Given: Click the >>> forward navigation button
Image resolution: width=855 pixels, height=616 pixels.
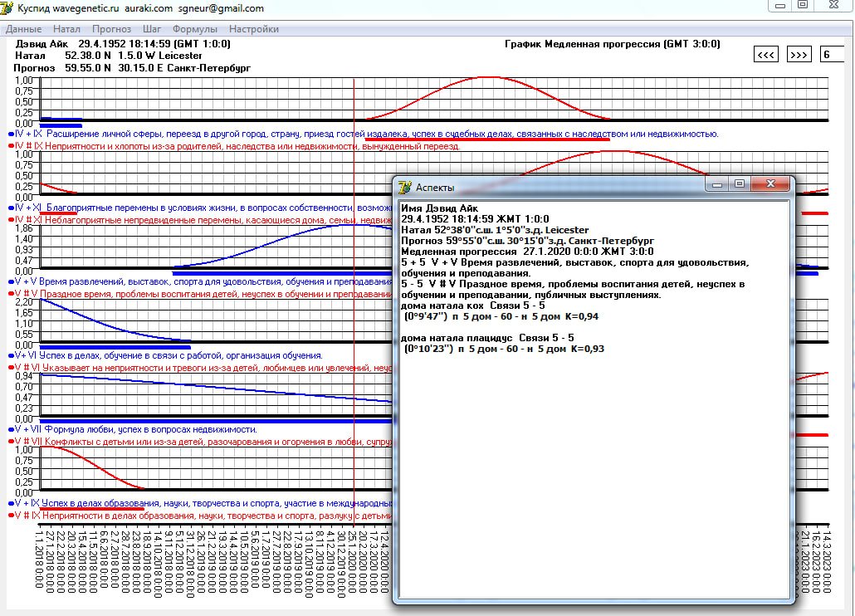Looking at the screenshot, I should (799, 55).
